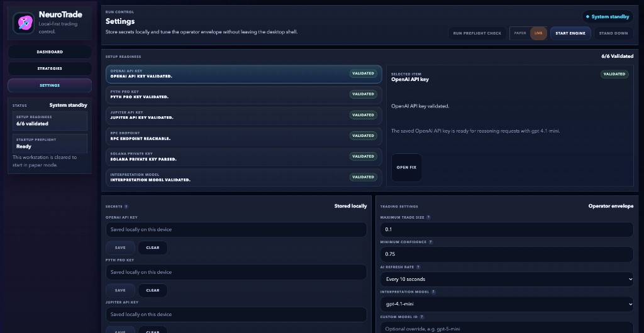Edit the Minimum Confidence value field
Screen dimensions: 644x333
[x=507, y=254]
